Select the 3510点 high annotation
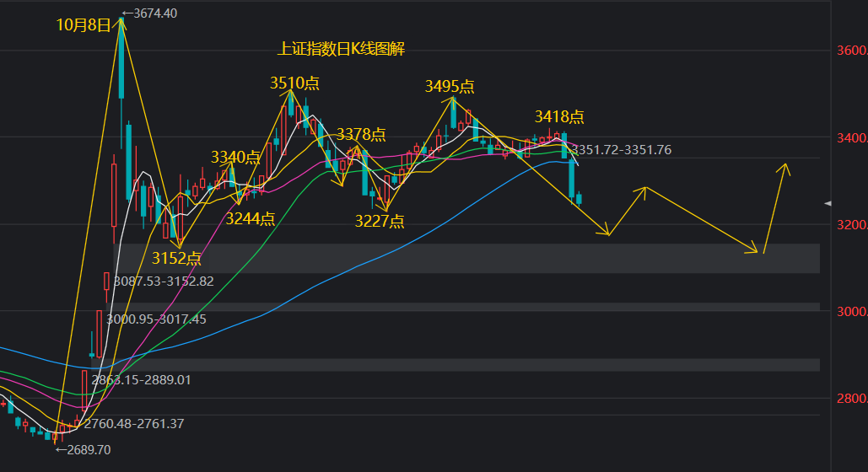 (x=294, y=83)
